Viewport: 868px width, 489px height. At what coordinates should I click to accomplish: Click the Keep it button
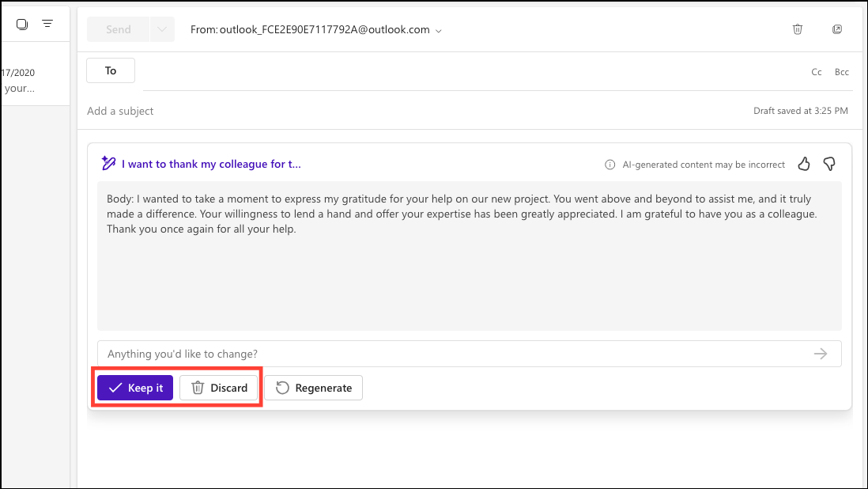pos(134,388)
